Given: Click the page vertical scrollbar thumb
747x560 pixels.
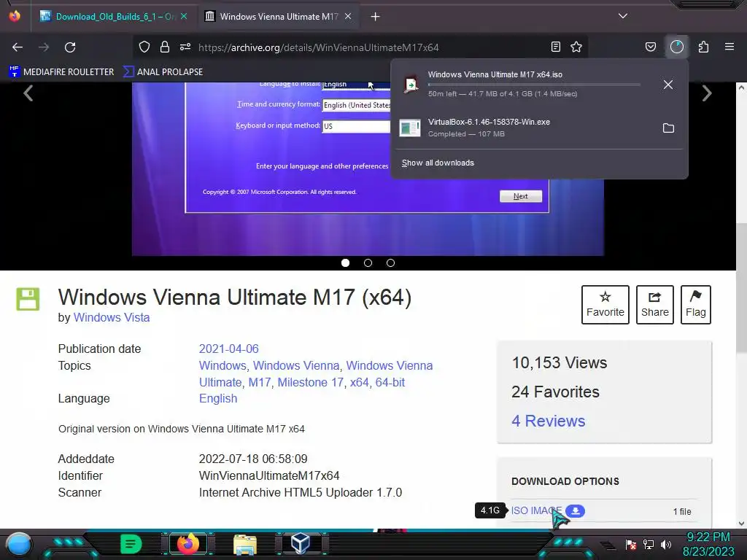Looking at the screenshot, I should click(741, 289).
